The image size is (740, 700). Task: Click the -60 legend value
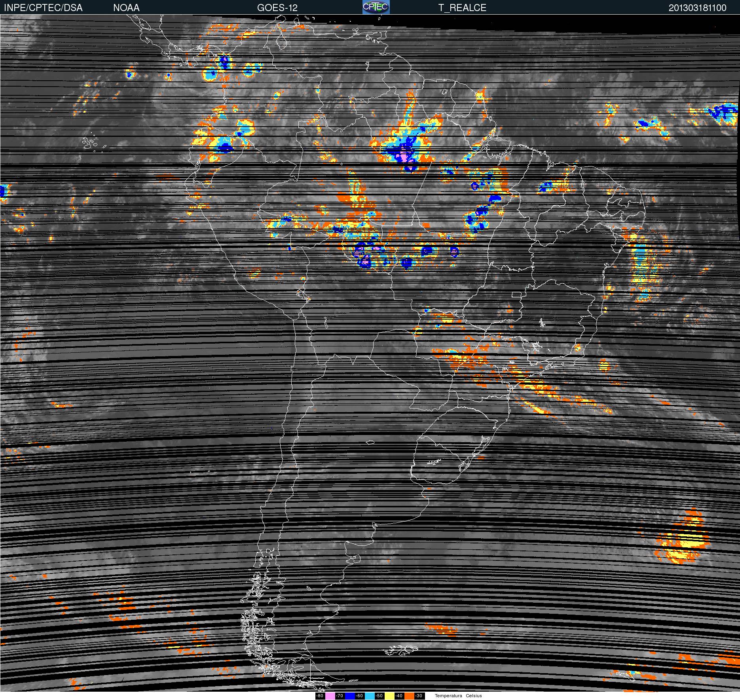[x=359, y=696]
